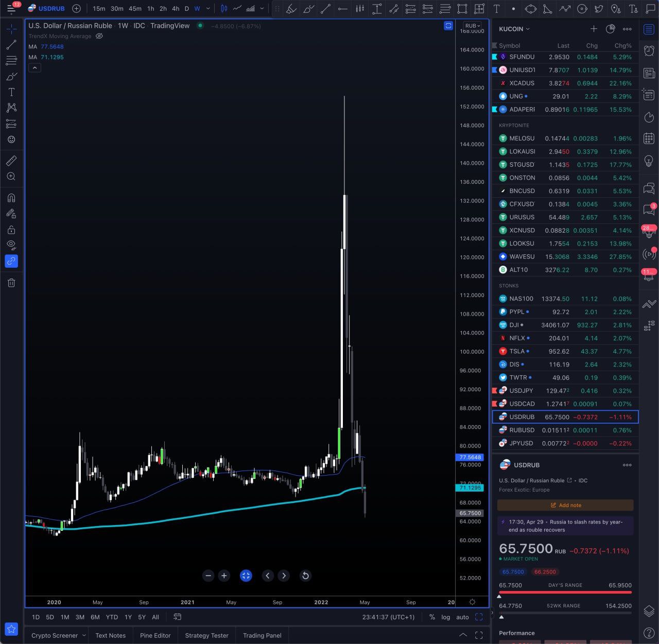Open the KUCOIN watchlist dropdown
Image resolution: width=659 pixels, height=644 pixels.
pos(514,29)
